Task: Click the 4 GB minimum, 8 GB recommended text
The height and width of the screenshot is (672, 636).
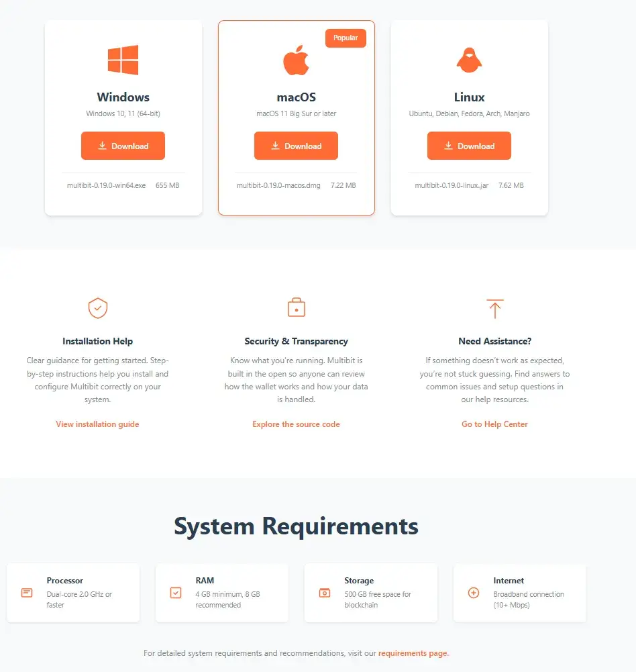Action: (x=228, y=599)
